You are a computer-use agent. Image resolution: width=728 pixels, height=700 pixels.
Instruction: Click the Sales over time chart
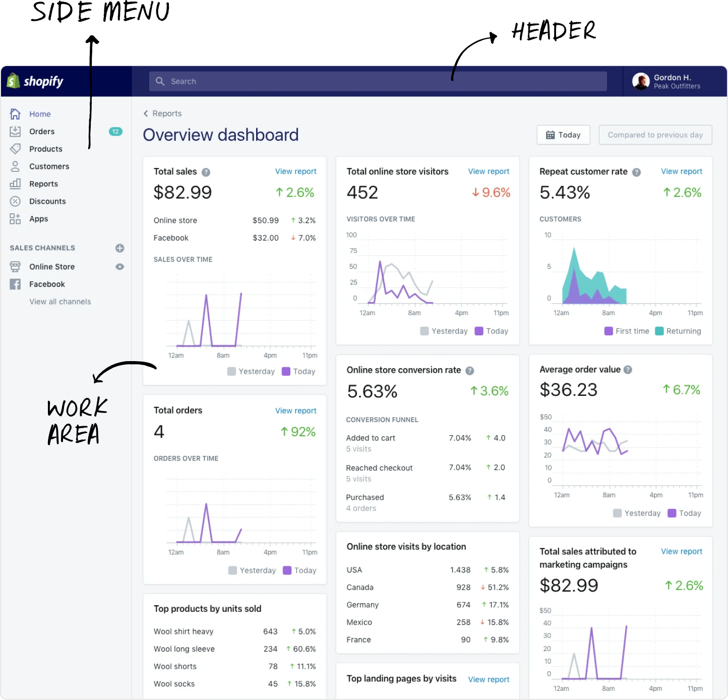[241, 316]
